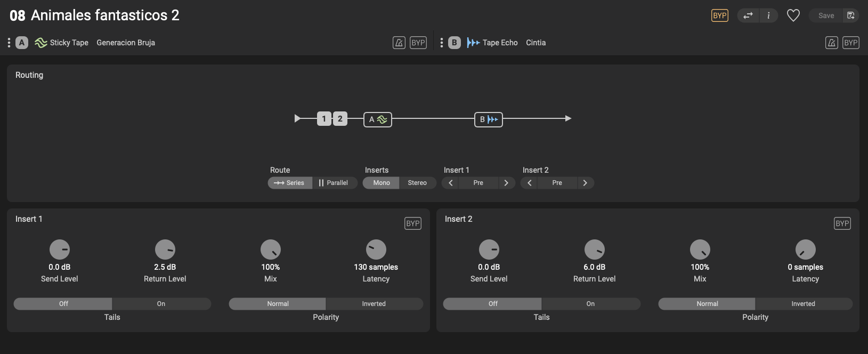Step Insert 2 position back with left chevron
The image size is (868, 354).
(529, 183)
